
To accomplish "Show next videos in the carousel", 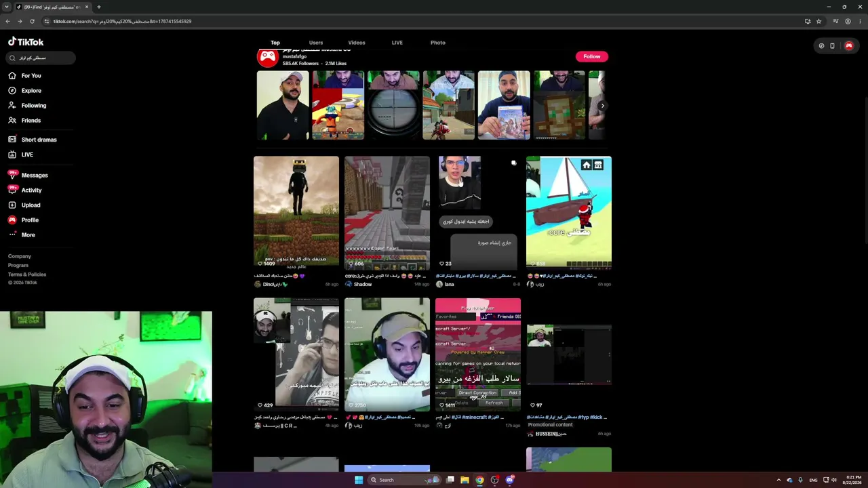I will [602, 106].
